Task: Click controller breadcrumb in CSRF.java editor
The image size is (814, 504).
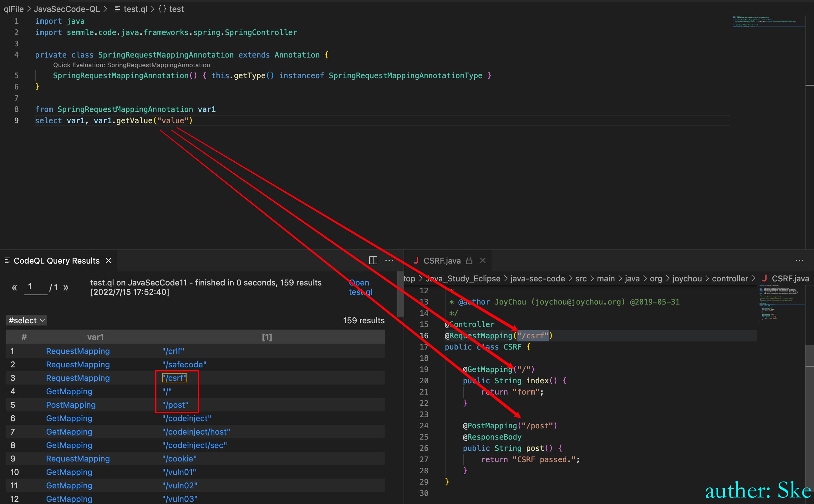Action: coord(730,279)
